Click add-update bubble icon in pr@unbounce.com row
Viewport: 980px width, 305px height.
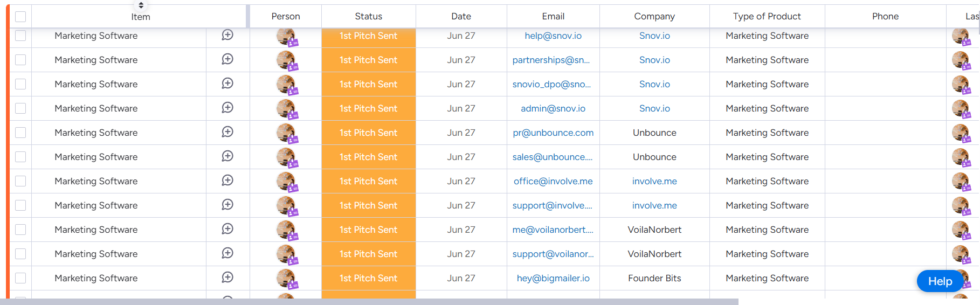point(227,132)
